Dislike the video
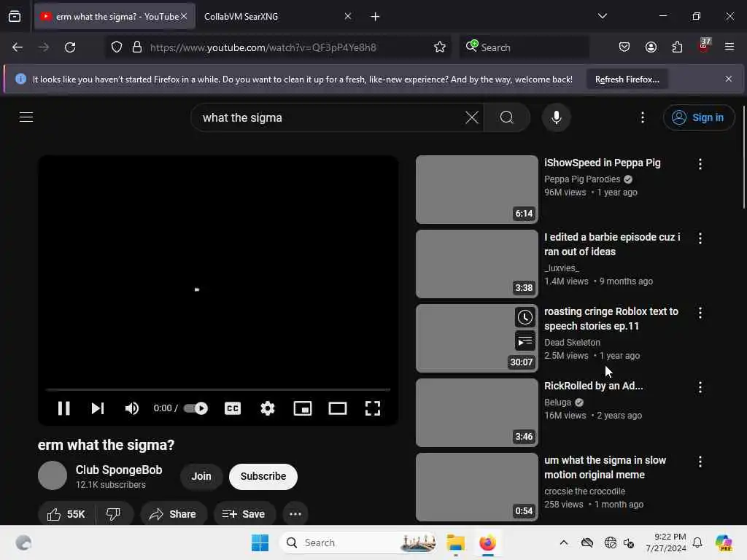This screenshot has height=560, width=747. pos(113,514)
